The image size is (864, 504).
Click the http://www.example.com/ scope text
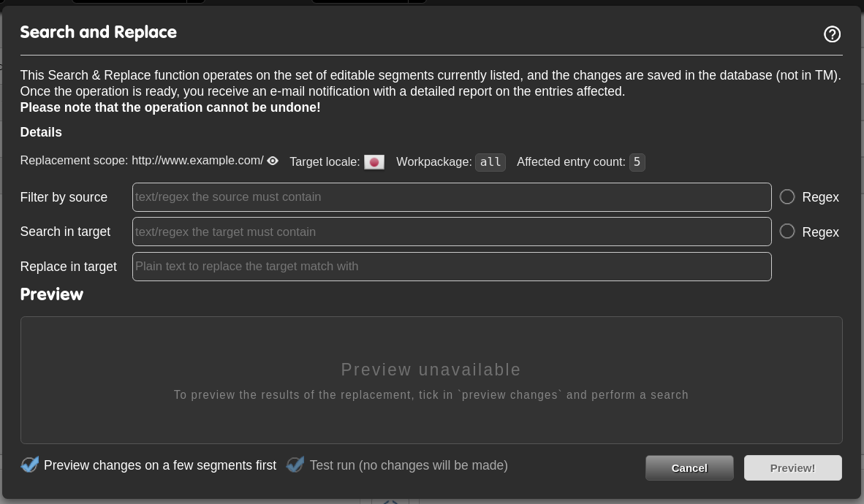click(x=198, y=160)
